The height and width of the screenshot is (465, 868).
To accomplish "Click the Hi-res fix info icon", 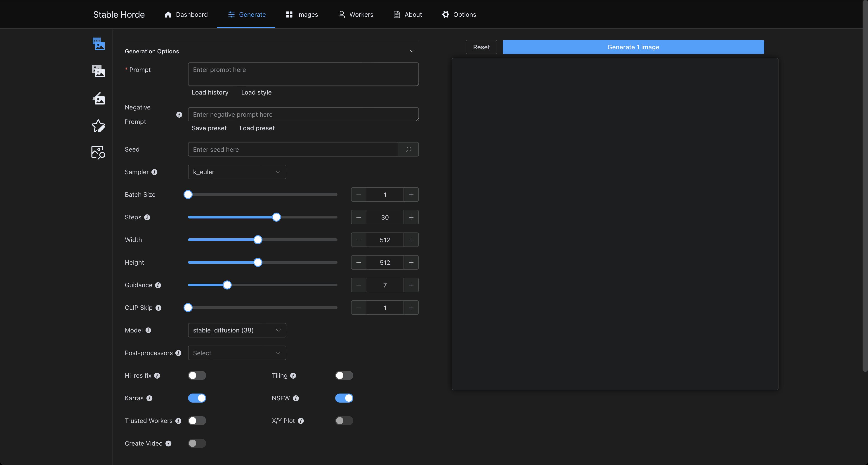I will (x=157, y=376).
